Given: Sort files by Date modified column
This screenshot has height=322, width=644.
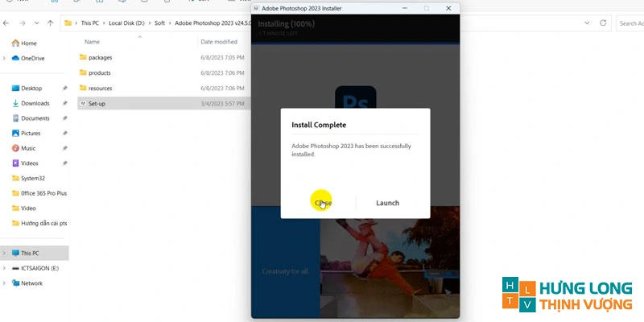Looking at the screenshot, I should (218, 41).
